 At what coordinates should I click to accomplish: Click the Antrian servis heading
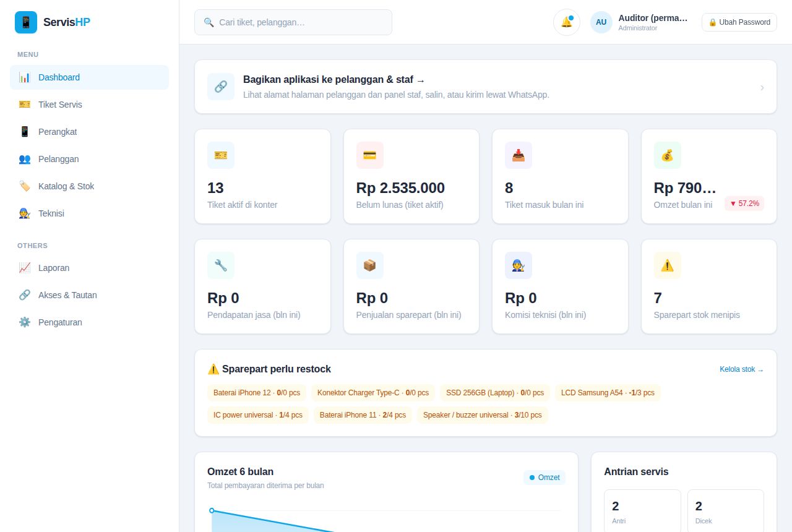click(x=636, y=471)
